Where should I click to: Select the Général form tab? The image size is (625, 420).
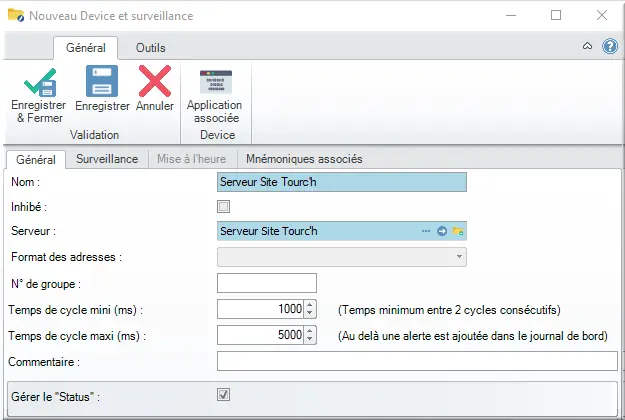tap(36, 159)
